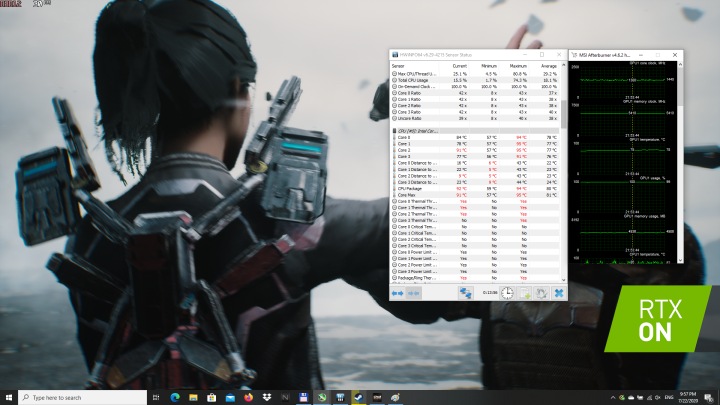Select the Total CPU Usage row
The width and height of the screenshot is (720, 405).
(x=475, y=80)
